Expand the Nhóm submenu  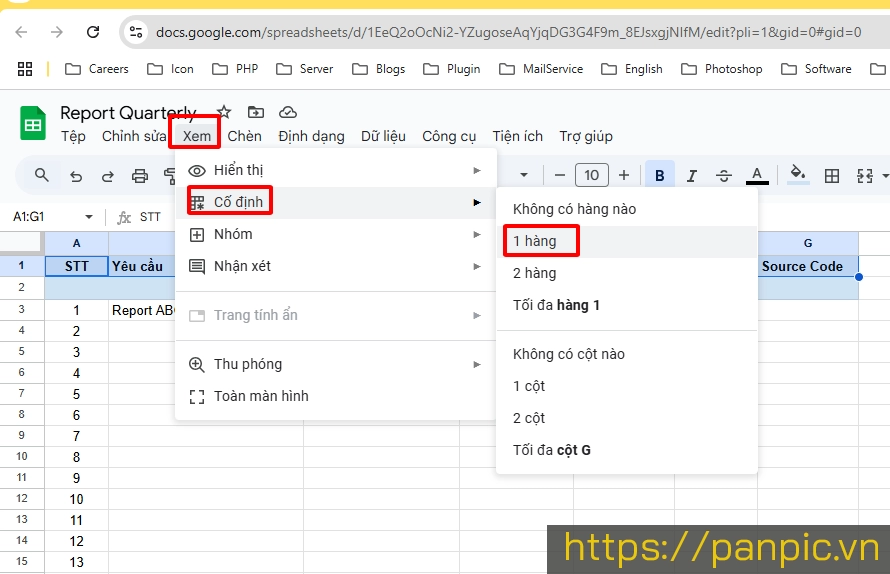coord(335,234)
